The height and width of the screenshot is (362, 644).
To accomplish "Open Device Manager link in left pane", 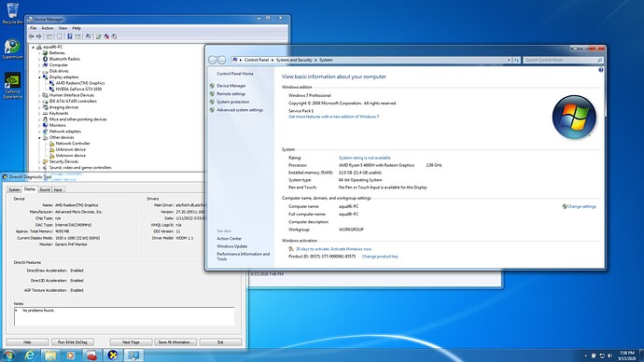I will pos(231,86).
